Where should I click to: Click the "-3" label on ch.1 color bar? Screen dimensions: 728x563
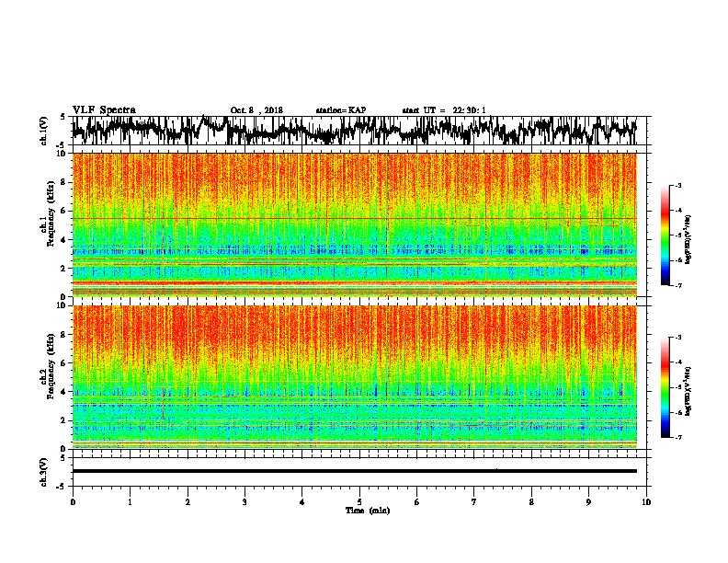click(x=677, y=186)
